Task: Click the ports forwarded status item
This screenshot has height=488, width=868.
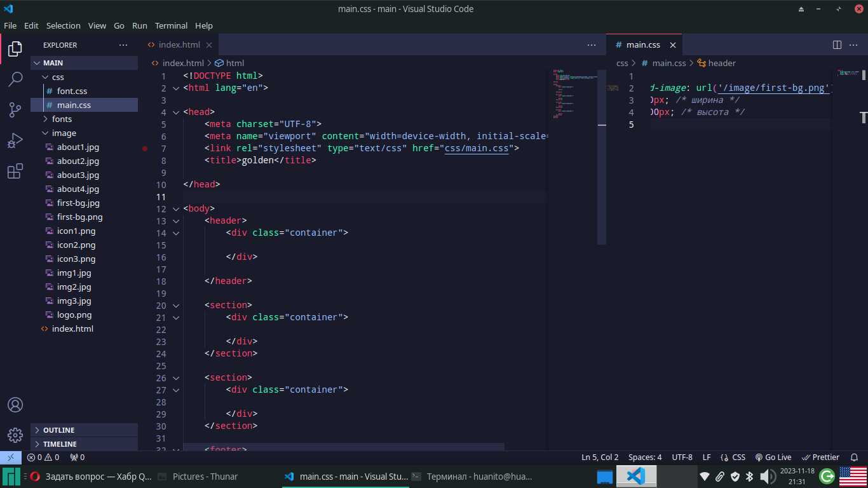Action: pos(77,457)
